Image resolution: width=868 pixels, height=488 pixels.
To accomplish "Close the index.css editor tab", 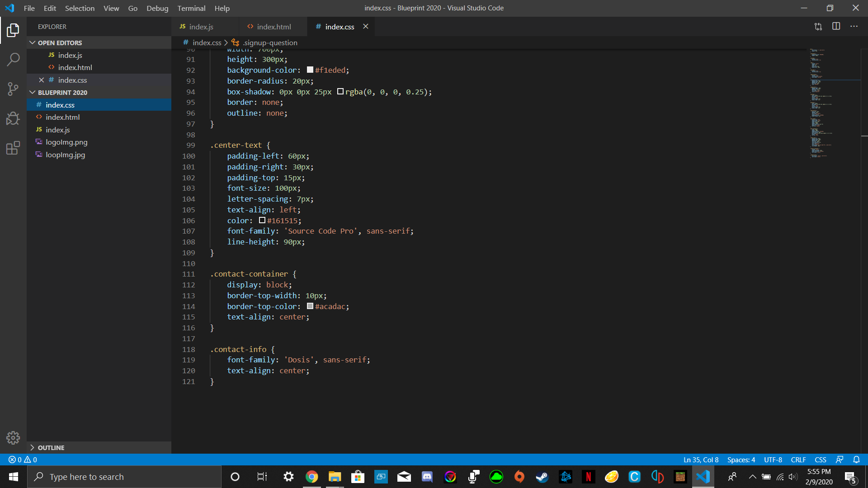I will (365, 26).
